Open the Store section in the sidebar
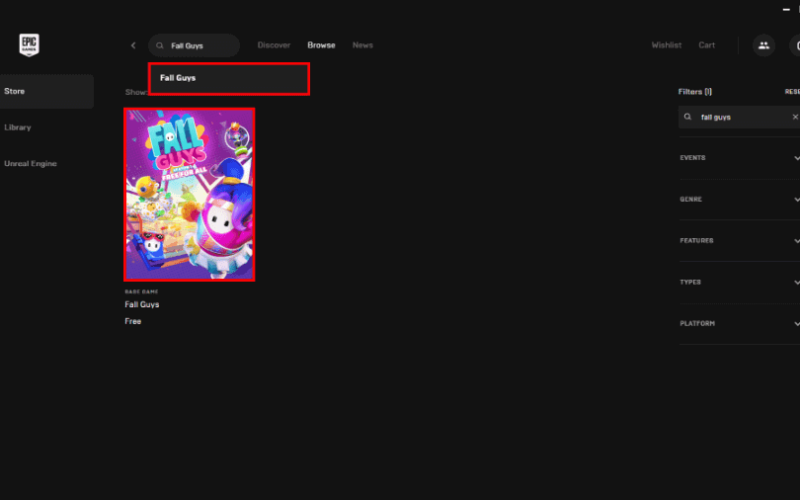800x500 pixels. (x=47, y=91)
